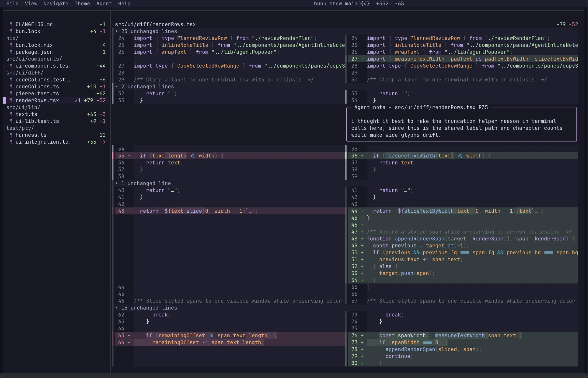
Task: Click added line 44 sliceTextByWidth return
Action: pyautogui.click(x=463, y=211)
